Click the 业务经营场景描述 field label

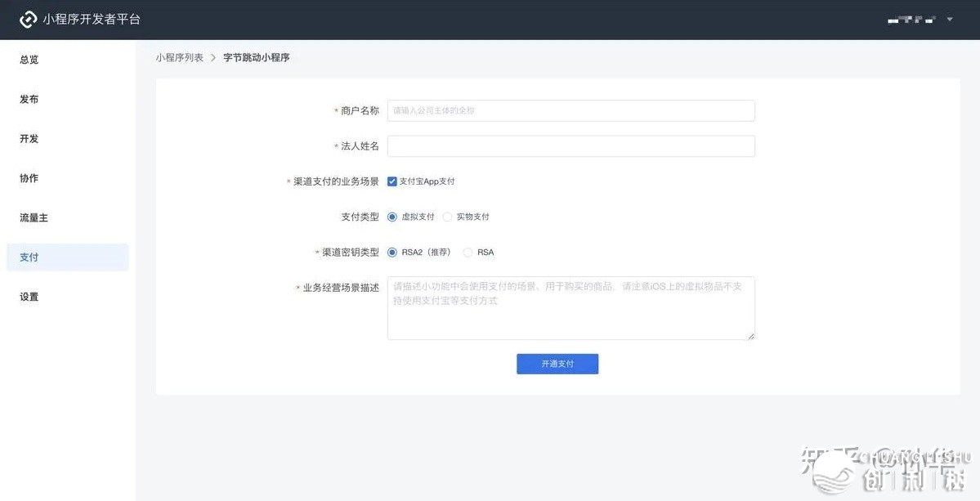342,288
